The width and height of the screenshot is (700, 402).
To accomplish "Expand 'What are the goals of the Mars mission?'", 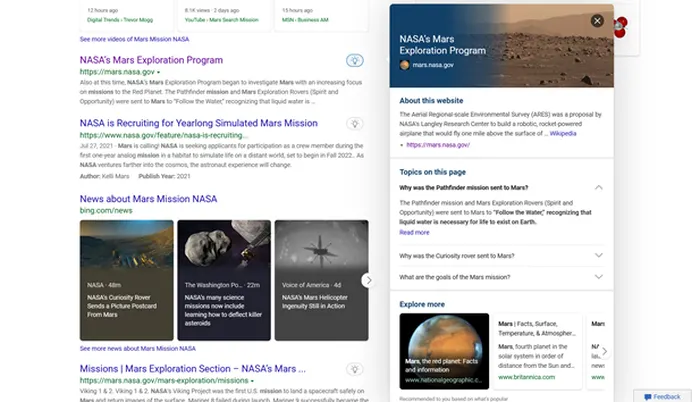I will (598, 277).
